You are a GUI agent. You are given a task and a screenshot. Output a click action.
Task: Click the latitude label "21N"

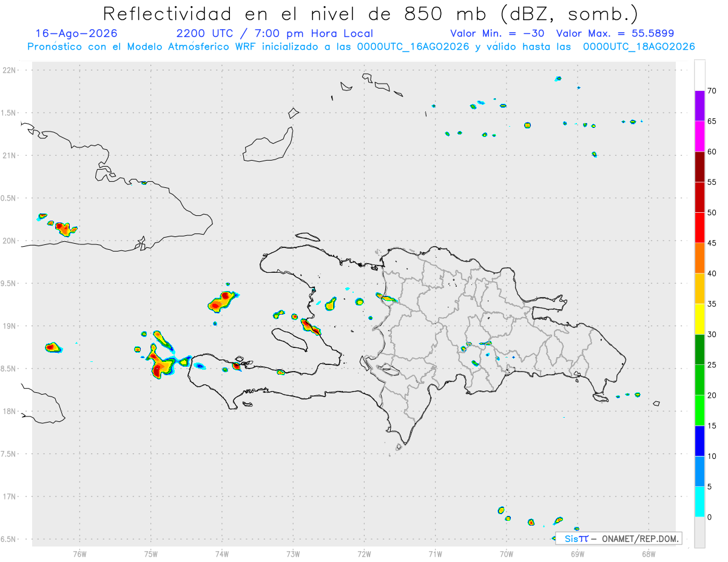pyautogui.click(x=10, y=156)
